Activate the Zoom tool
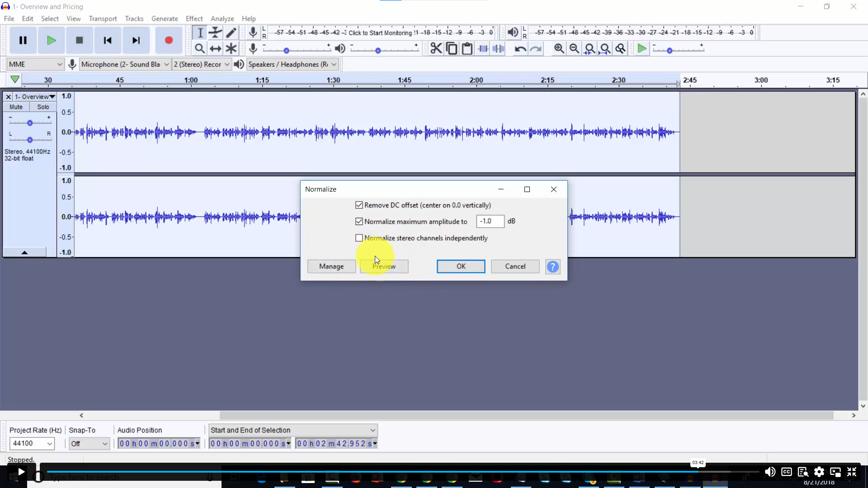The image size is (868, 488). point(200,48)
